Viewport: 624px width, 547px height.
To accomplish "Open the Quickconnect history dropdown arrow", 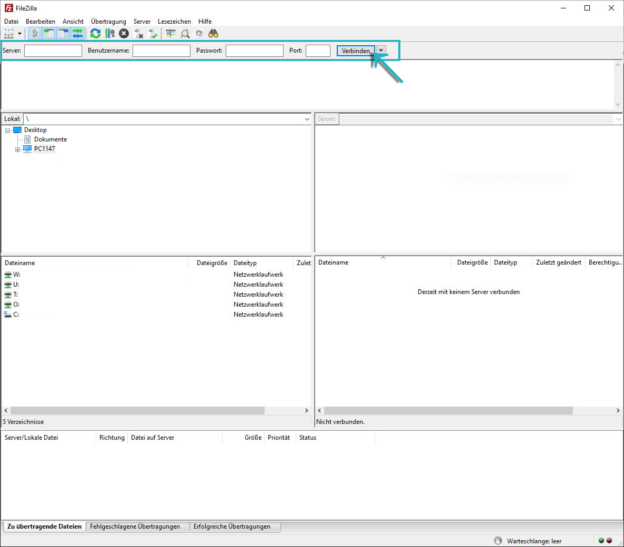I will click(x=381, y=50).
